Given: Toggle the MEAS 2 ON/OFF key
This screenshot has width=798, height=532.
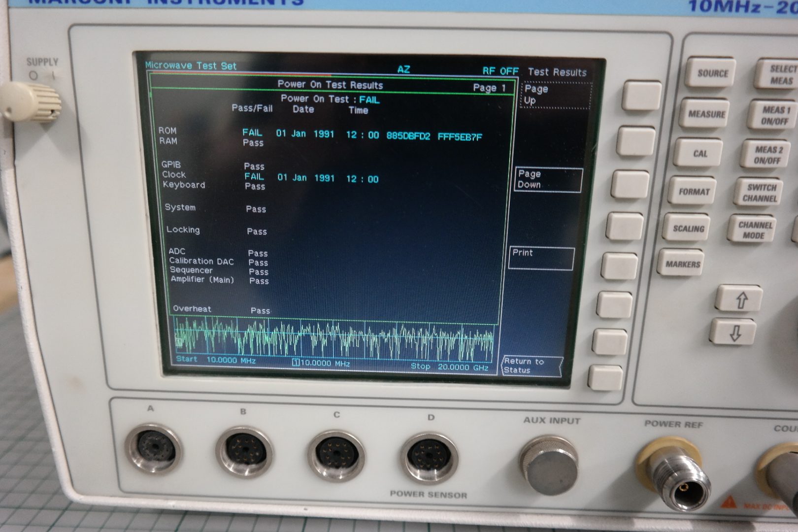Looking at the screenshot, I should tap(767, 155).
